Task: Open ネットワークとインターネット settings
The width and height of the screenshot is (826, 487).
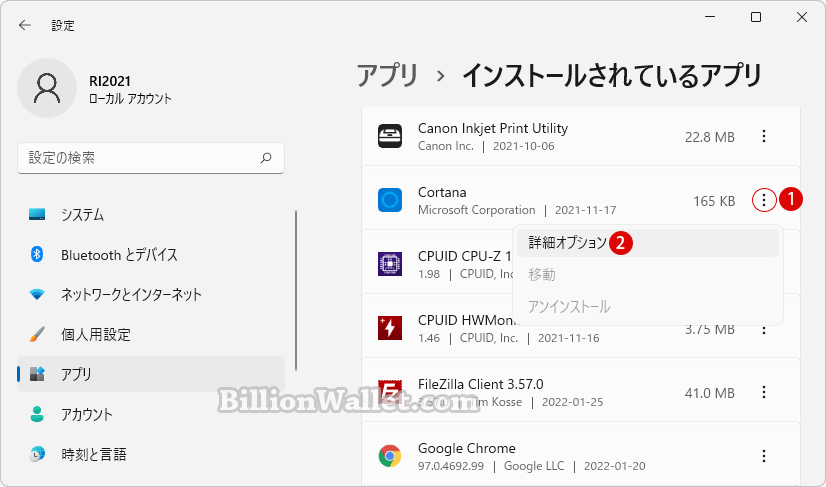Action: (151, 295)
